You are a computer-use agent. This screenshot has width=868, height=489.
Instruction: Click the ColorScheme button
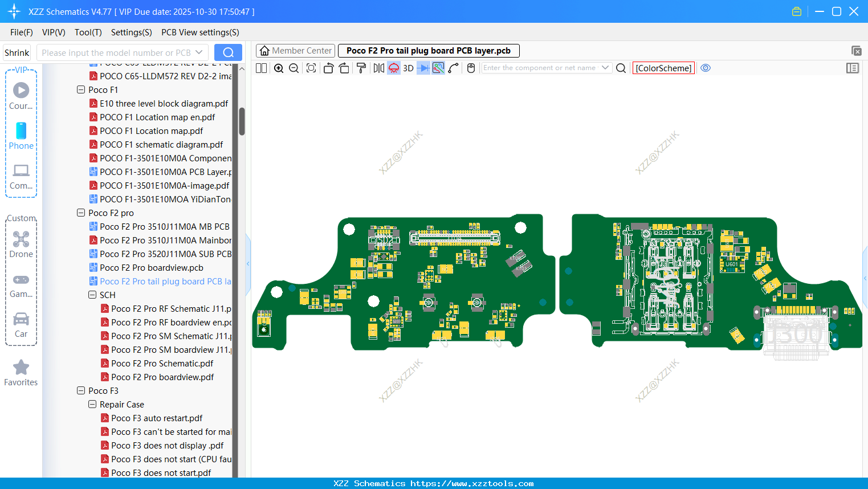663,68
